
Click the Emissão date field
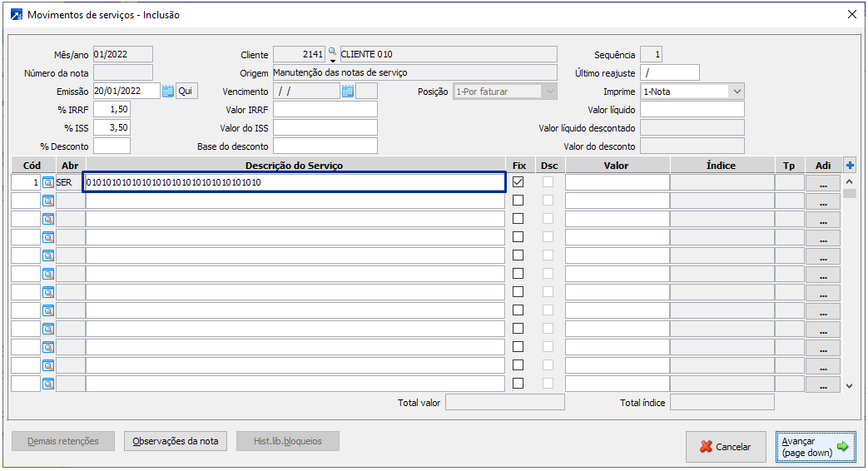pos(126,91)
